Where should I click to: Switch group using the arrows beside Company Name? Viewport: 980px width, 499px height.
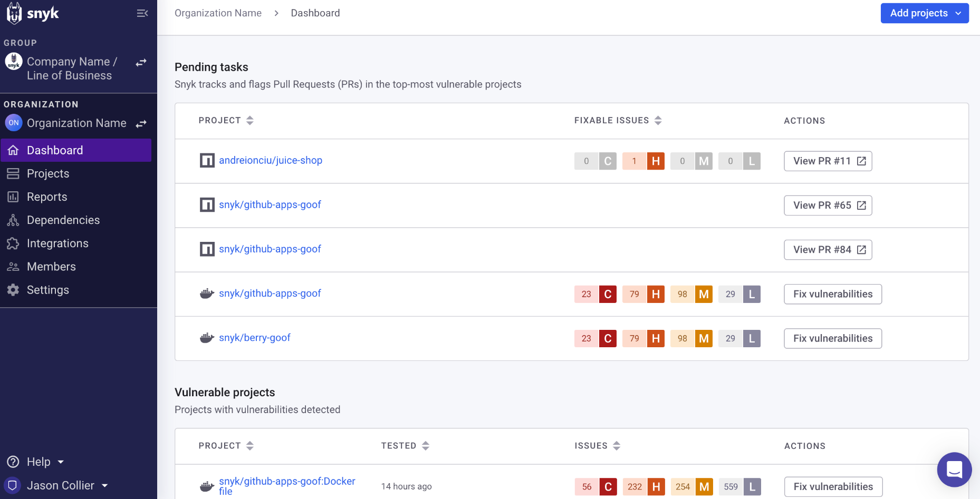[x=141, y=63]
